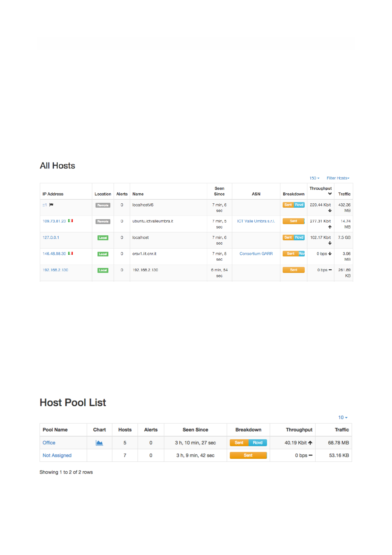
Task: Click the Consortium GARR ASN link
Action: pyautogui.click(x=256, y=254)
